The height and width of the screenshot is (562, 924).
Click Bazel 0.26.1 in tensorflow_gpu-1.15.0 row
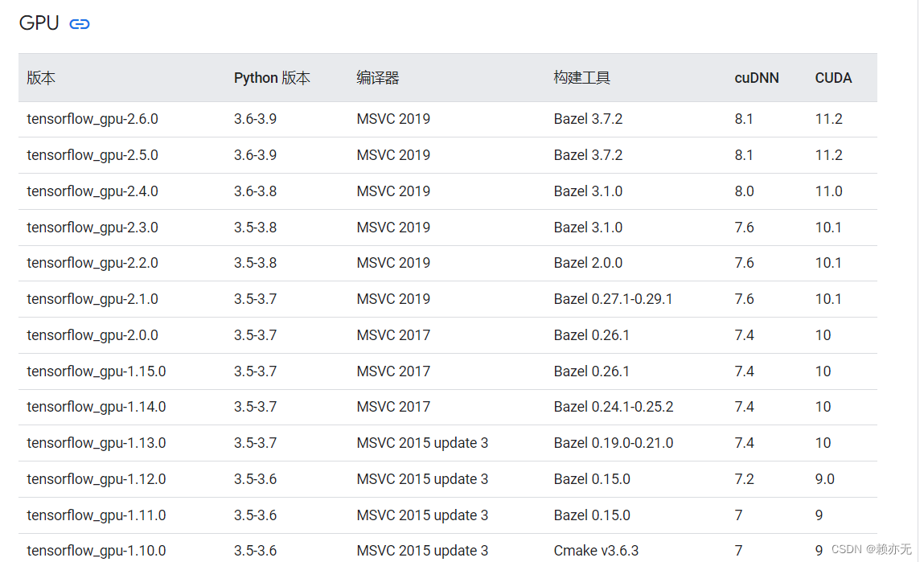point(592,371)
